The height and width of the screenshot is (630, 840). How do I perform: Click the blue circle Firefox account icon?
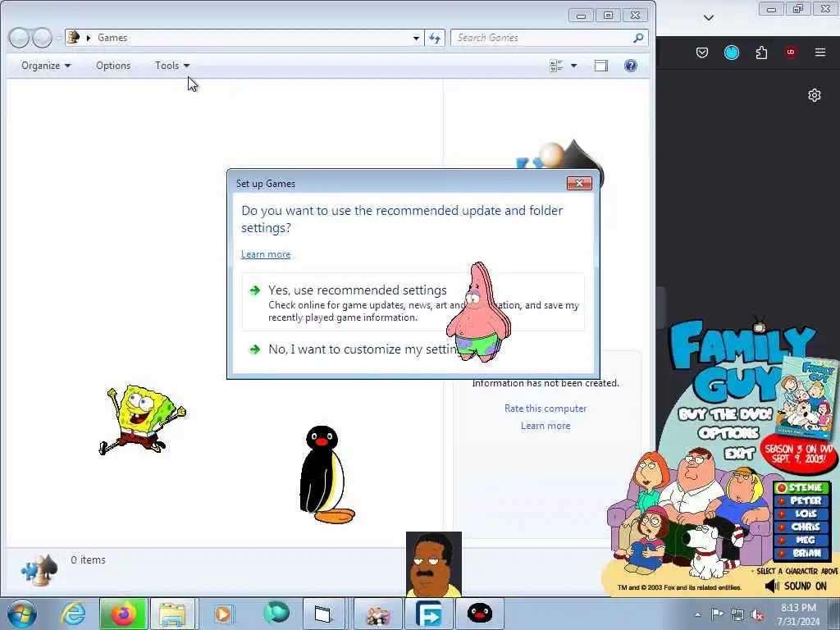731,52
